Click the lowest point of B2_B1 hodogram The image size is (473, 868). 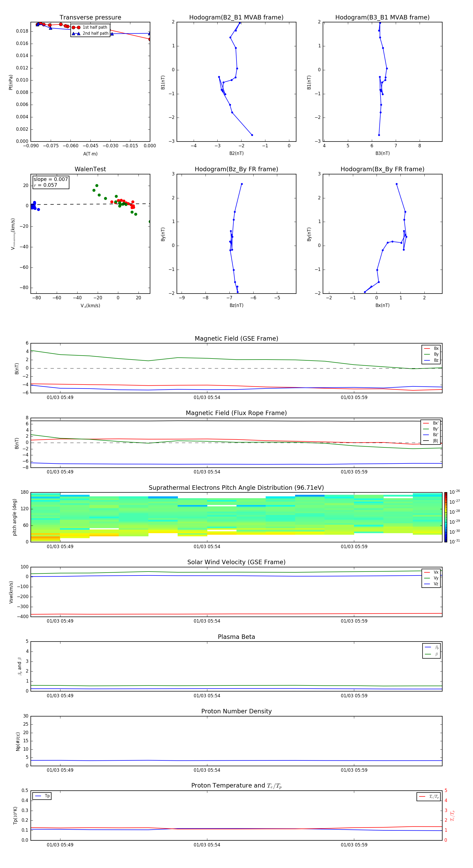(x=252, y=135)
